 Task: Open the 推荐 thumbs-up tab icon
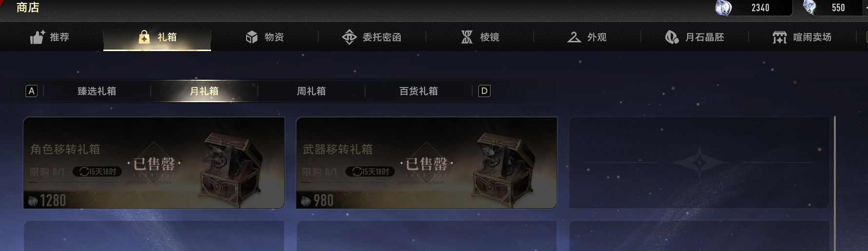[37, 37]
